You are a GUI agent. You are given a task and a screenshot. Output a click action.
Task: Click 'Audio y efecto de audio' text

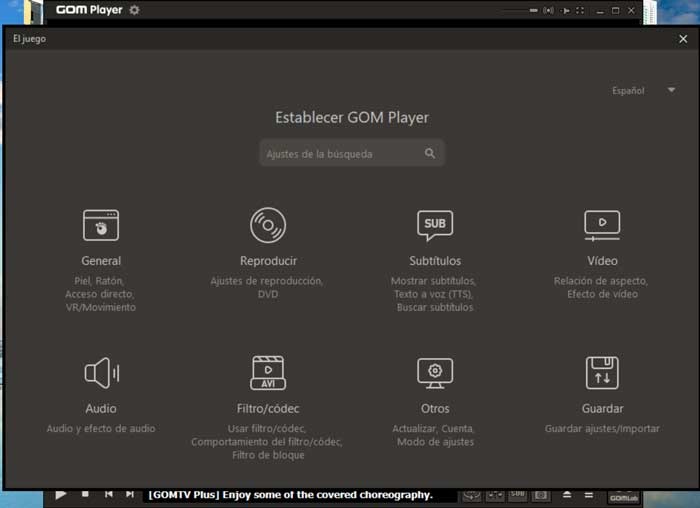[x=101, y=429]
